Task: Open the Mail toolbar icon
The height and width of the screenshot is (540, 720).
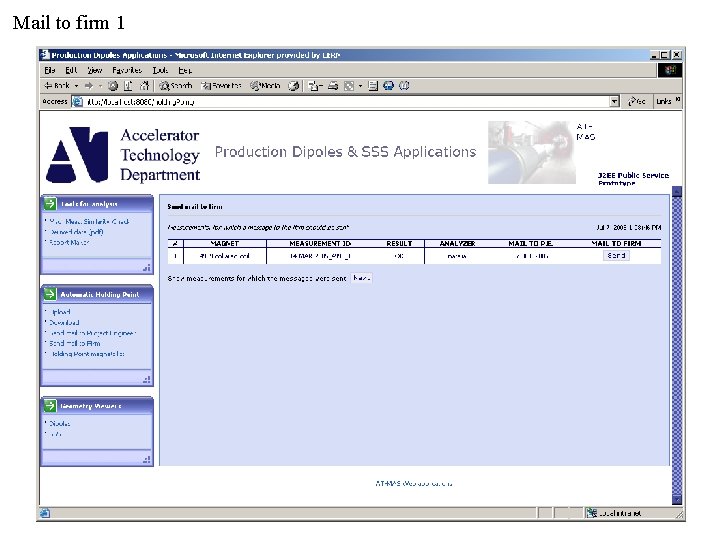Action: [315, 86]
